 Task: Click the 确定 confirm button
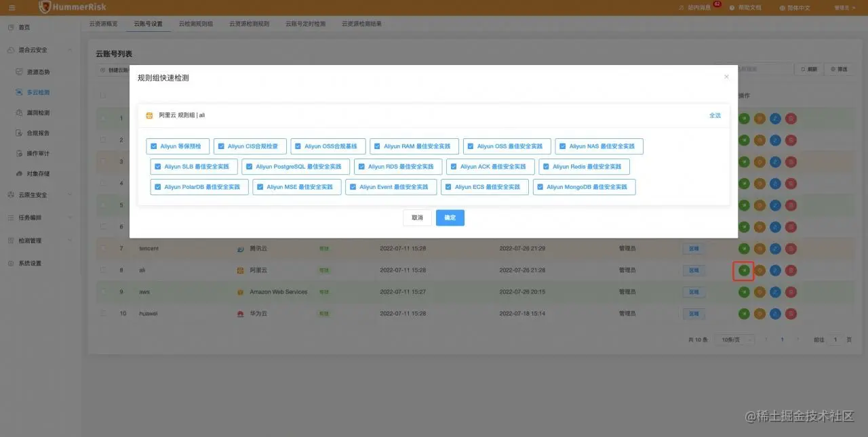(450, 217)
